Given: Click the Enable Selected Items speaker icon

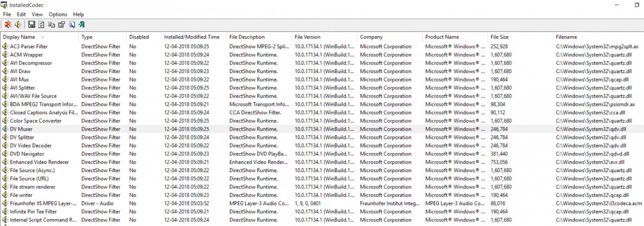Looking at the screenshot, I should tap(18, 25).
